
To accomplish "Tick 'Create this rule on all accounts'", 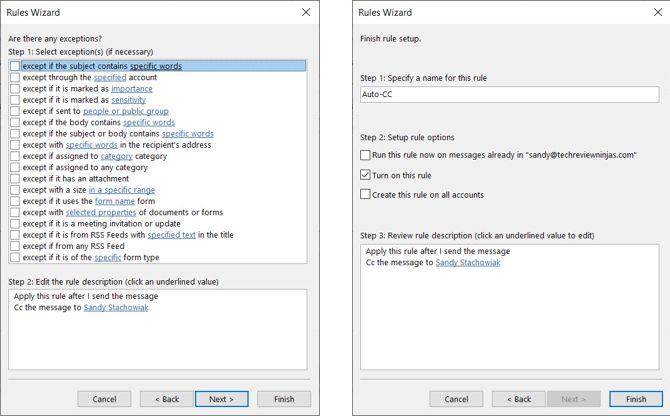I will (x=365, y=194).
